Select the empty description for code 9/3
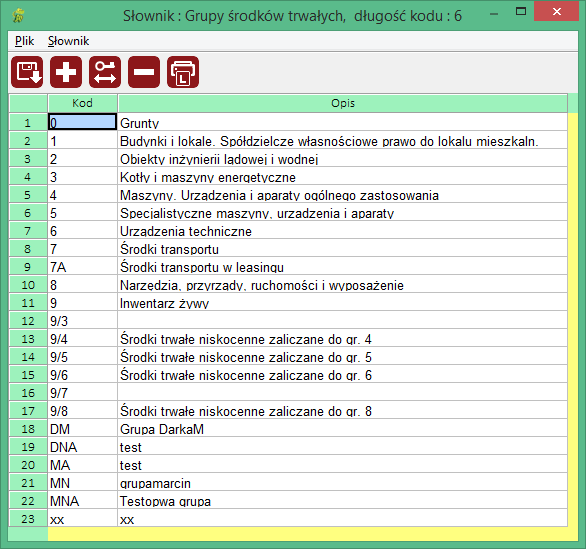The width and height of the screenshot is (586, 549). 343,321
